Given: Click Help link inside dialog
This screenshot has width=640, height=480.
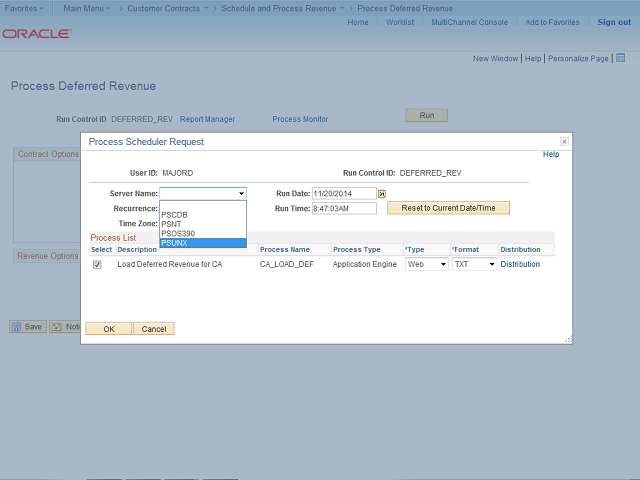Looking at the screenshot, I should (551, 154).
